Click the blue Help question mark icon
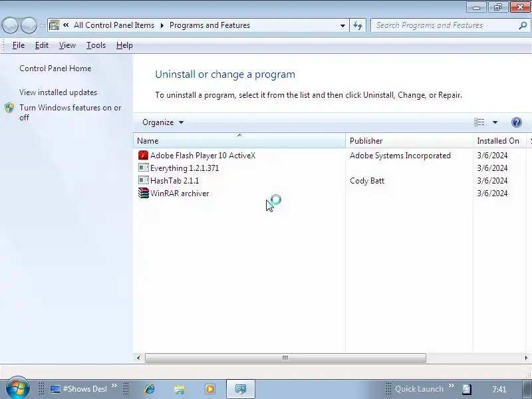This screenshot has width=532, height=399. tap(517, 122)
